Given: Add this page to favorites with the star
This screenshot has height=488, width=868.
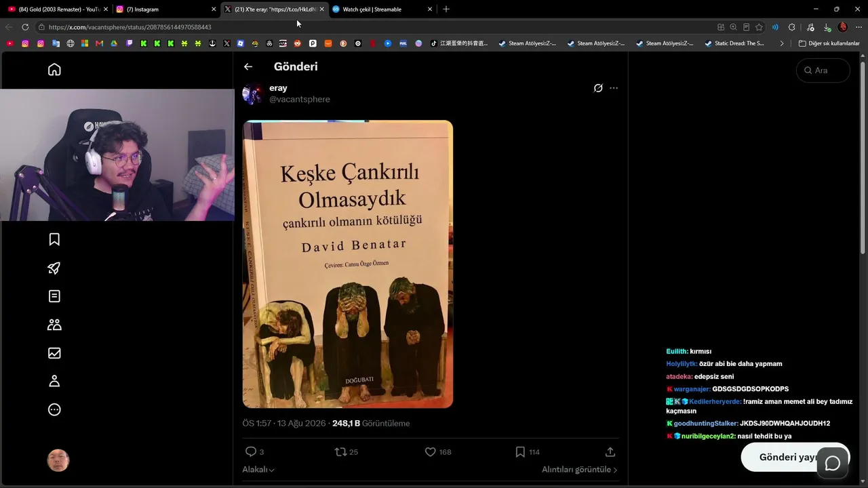Looking at the screenshot, I should (x=759, y=27).
